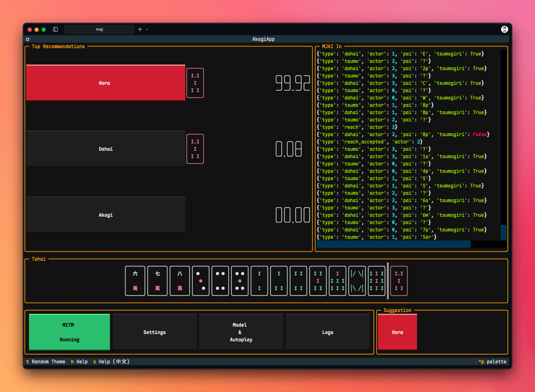This screenshot has width=535, height=392.
Task: Switch to the maj terminal tab
Action: coord(99,29)
